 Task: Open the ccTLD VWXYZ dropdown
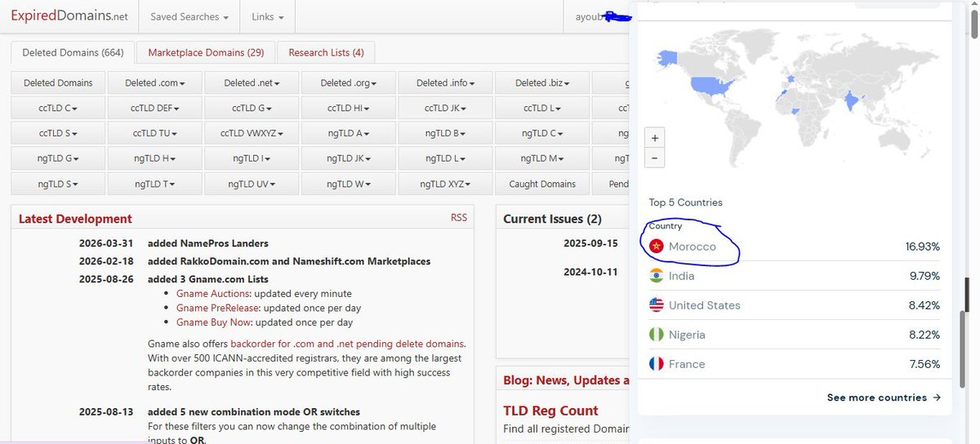click(x=252, y=133)
